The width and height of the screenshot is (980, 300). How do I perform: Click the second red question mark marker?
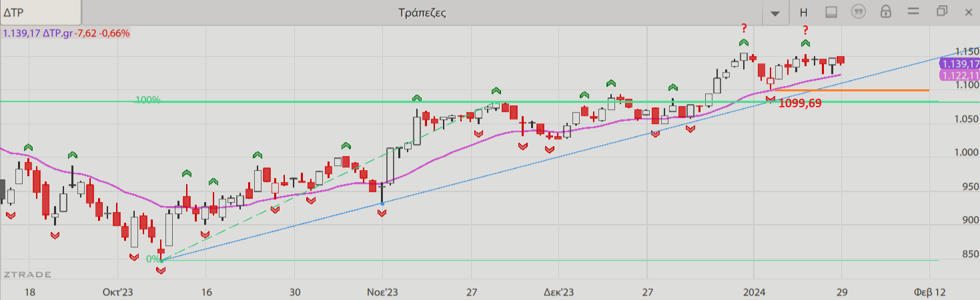pos(805,30)
